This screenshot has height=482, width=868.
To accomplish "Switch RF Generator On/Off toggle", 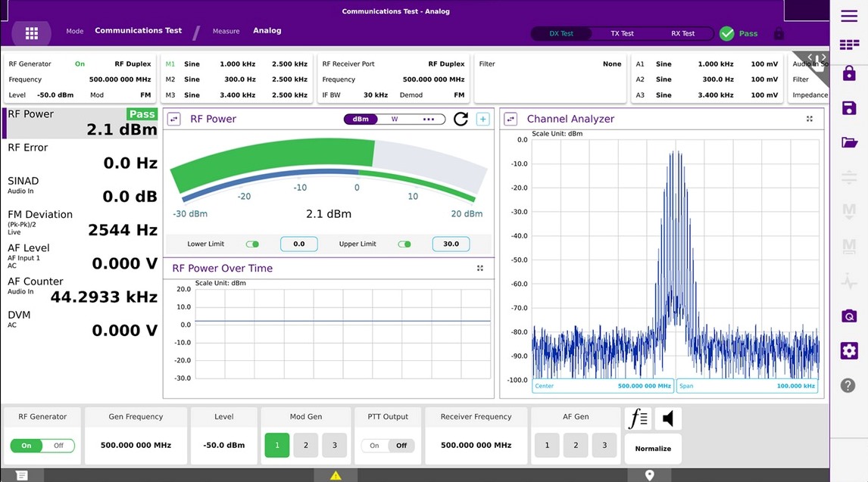I will [x=42, y=446].
